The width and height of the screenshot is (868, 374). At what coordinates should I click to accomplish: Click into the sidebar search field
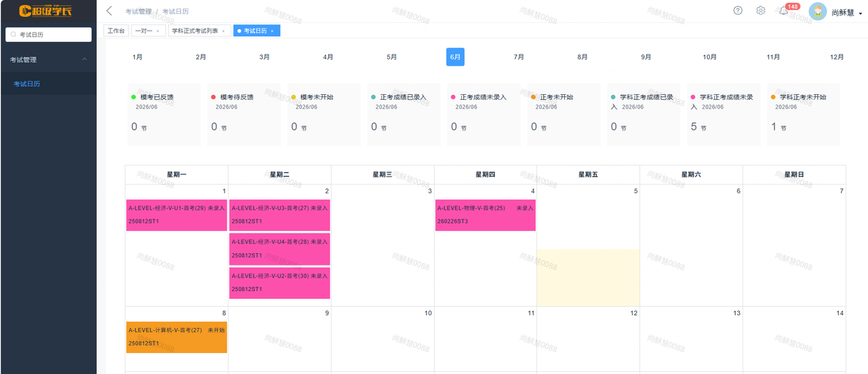[48, 35]
